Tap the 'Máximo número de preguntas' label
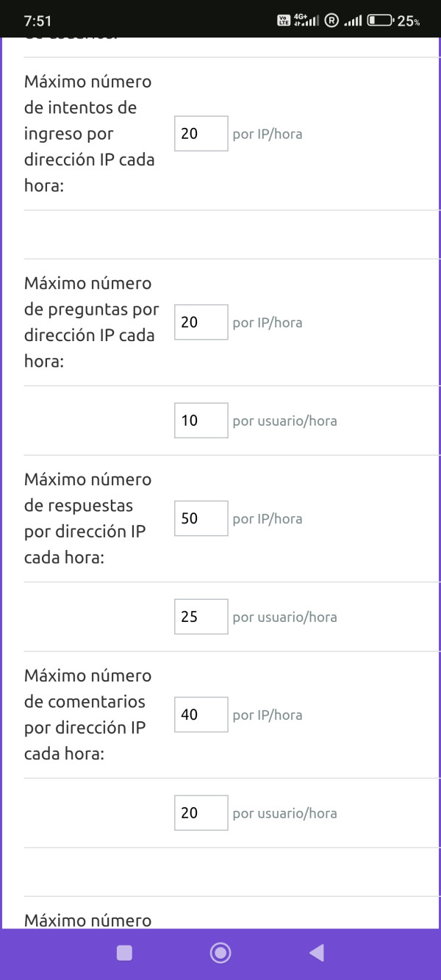The height and width of the screenshot is (980, 441). [91, 322]
